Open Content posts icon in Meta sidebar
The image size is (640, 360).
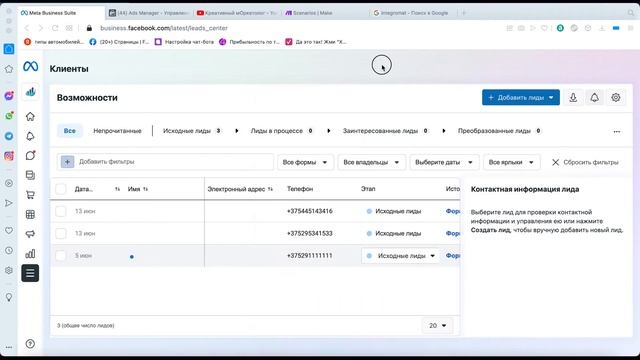click(x=30, y=175)
